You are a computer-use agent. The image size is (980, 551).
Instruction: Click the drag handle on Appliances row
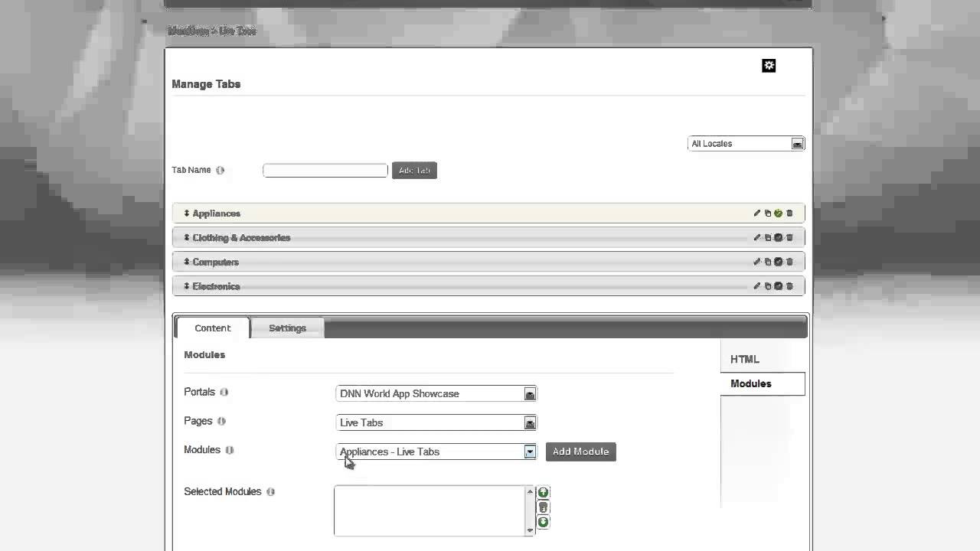(x=186, y=214)
